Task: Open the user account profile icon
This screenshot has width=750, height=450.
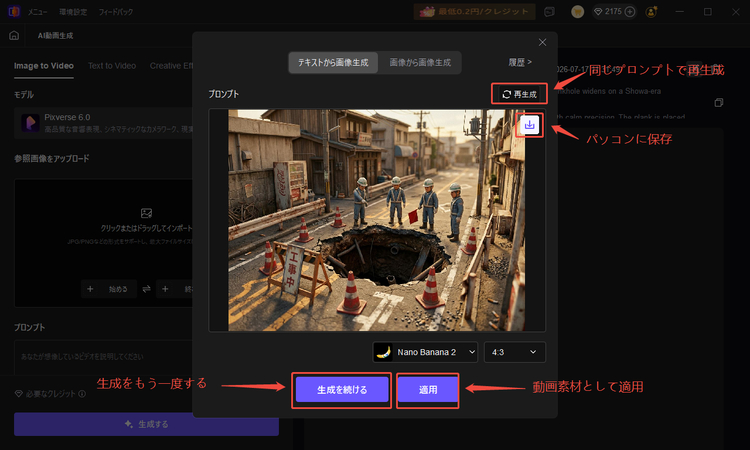Action: [x=651, y=12]
